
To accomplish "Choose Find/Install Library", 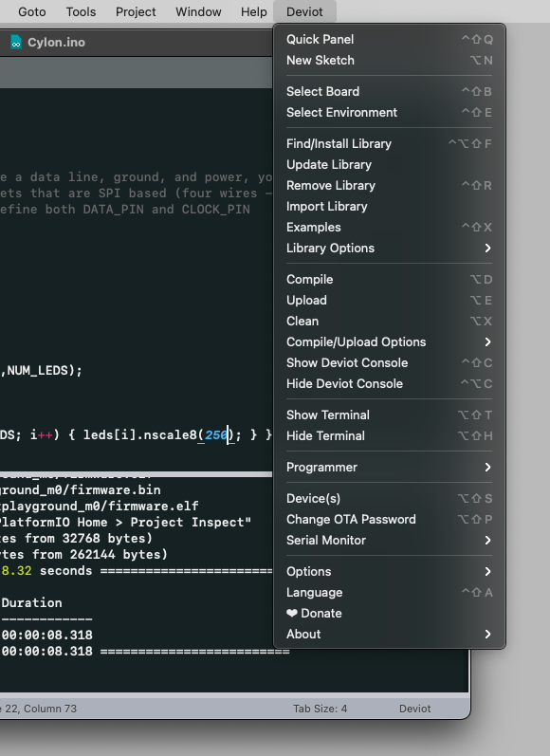I will (x=389, y=143).
